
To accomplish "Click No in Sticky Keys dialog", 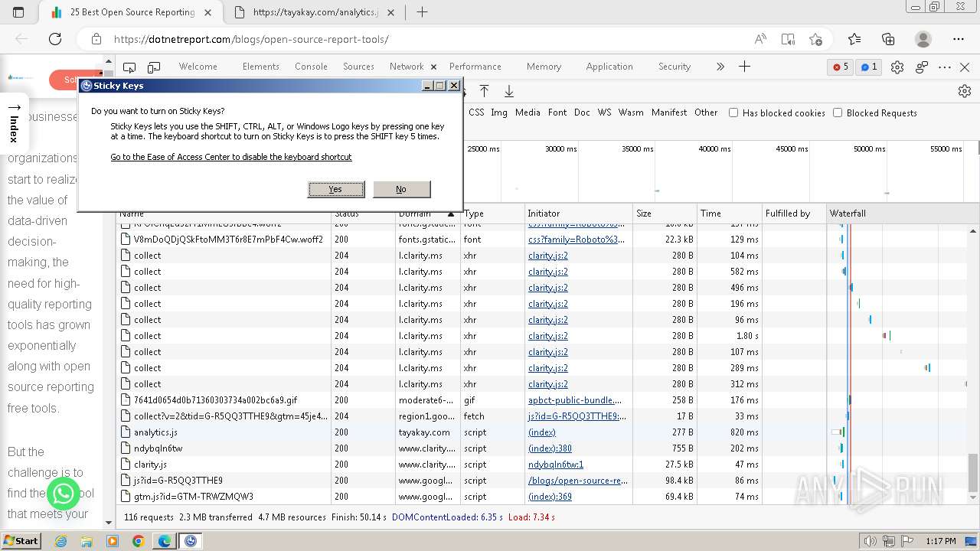I will point(401,189).
